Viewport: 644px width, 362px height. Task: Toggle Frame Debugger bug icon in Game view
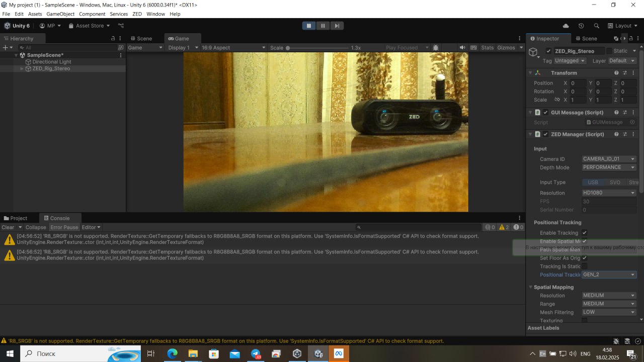coord(436,48)
